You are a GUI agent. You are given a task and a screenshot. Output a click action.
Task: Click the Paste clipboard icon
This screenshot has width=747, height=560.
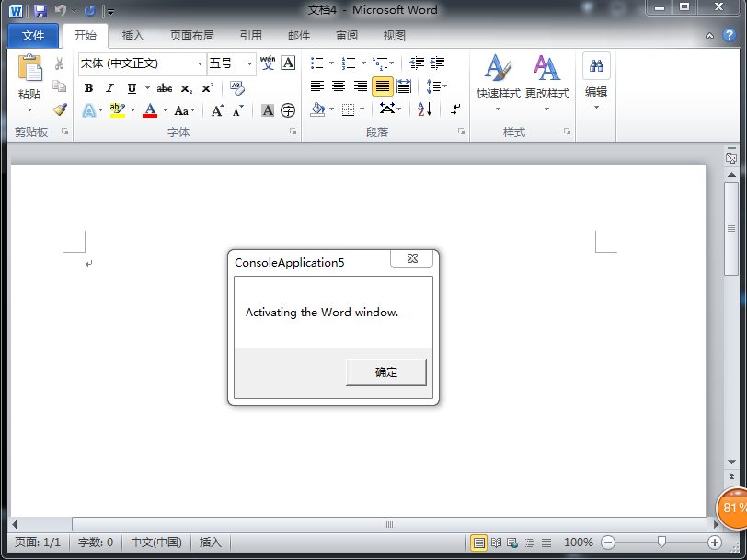click(x=30, y=68)
